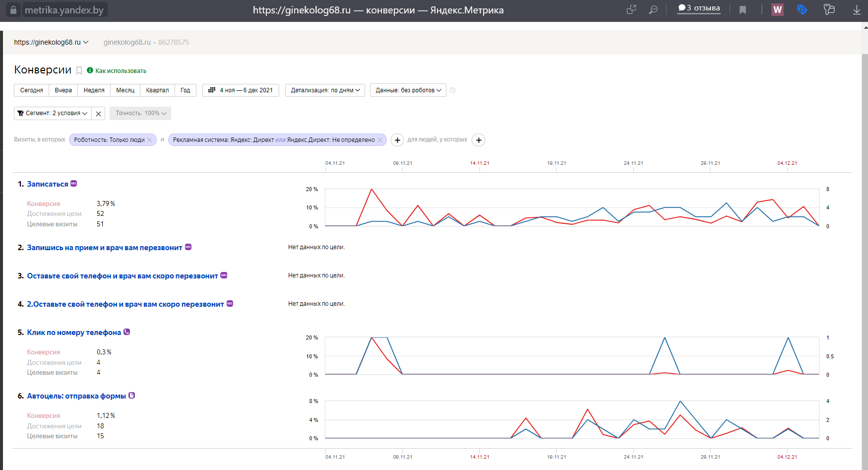Click the help question mark after Данные dropdown
The image size is (868, 470).
click(452, 90)
